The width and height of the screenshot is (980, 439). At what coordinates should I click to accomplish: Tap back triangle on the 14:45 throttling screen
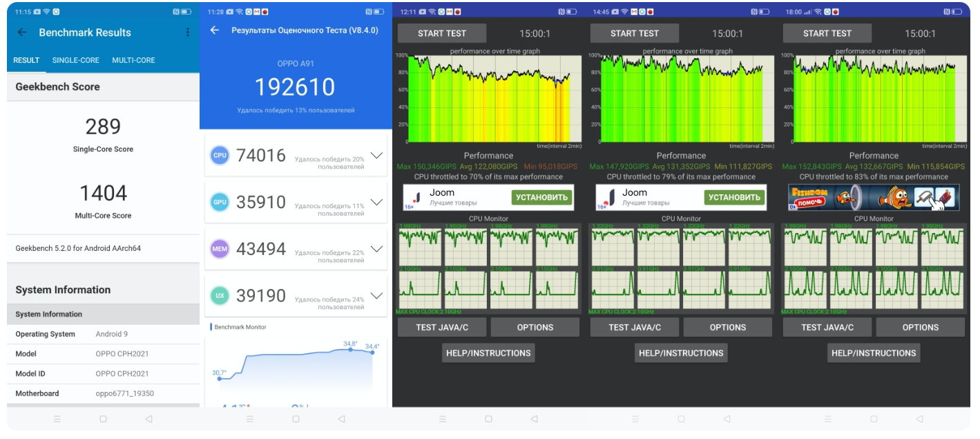tap(727, 419)
